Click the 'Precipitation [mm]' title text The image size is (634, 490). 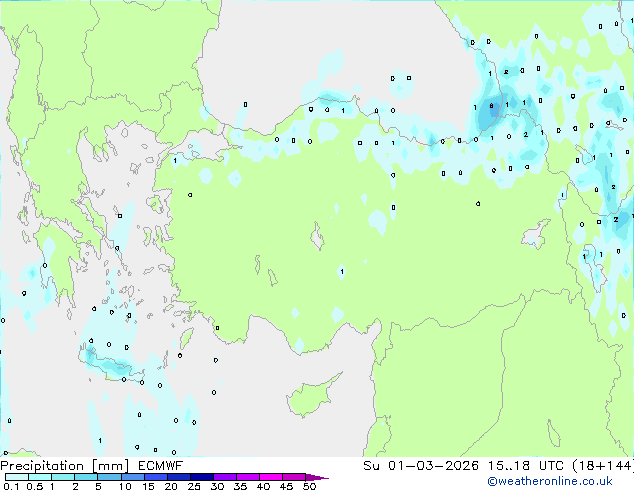point(65,466)
